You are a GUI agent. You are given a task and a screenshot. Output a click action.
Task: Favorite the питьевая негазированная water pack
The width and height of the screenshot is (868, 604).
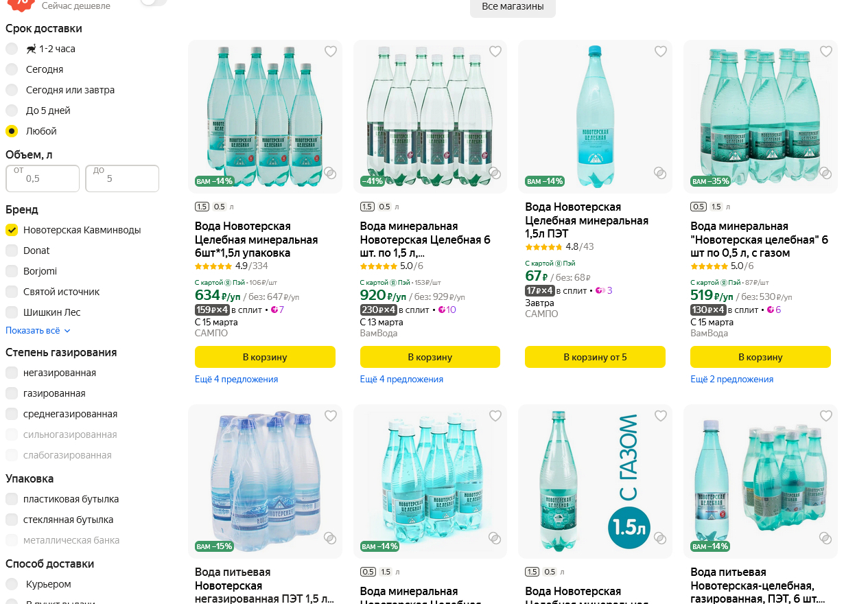[x=331, y=416]
